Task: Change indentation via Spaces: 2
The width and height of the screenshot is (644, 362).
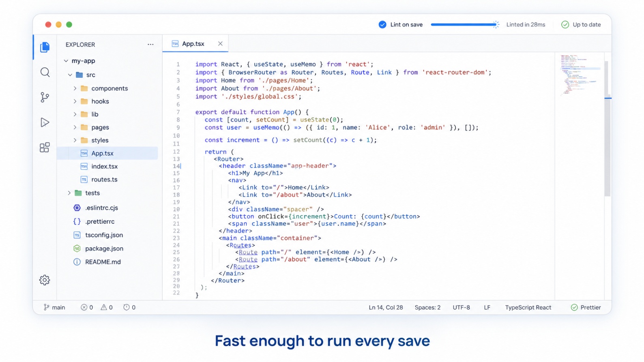Action: tap(427, 307)
